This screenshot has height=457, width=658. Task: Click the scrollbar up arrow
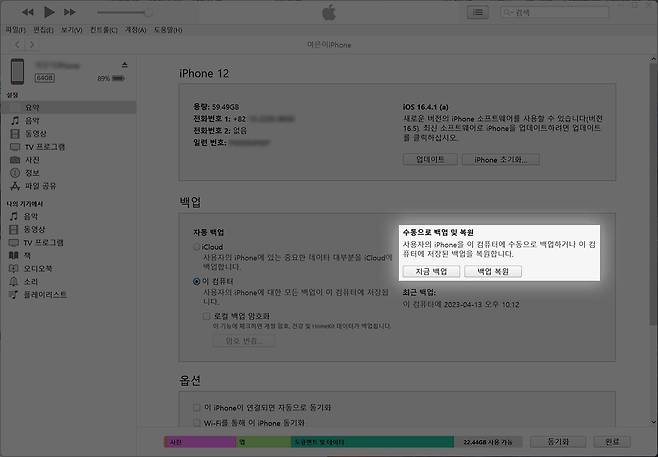pos(653,59)
